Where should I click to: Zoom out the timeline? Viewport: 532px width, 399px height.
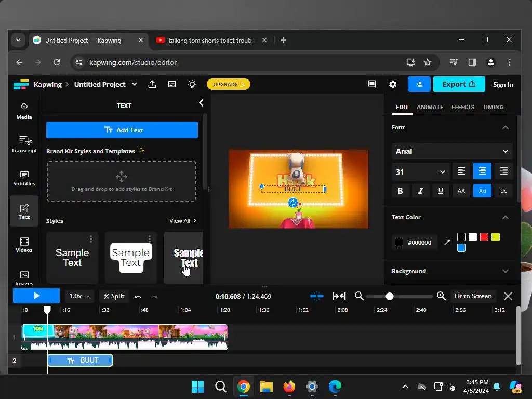(359, 296)
